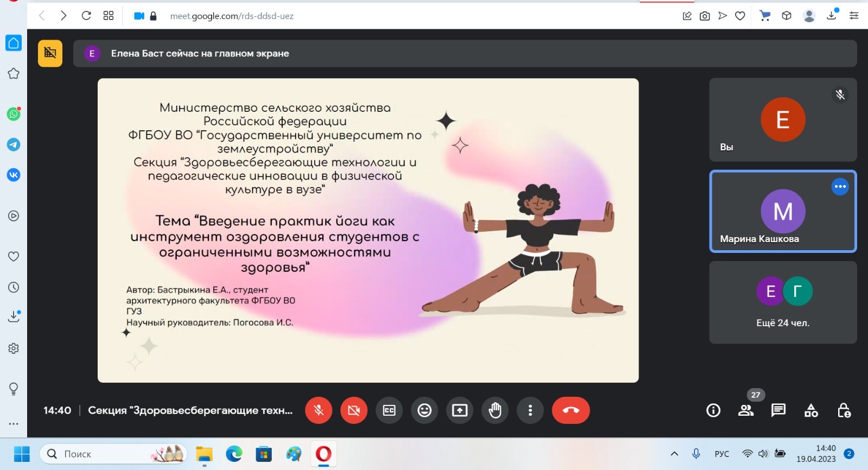
Task: Click the send/flow arrow icon
Action: (x=722, y=16)
